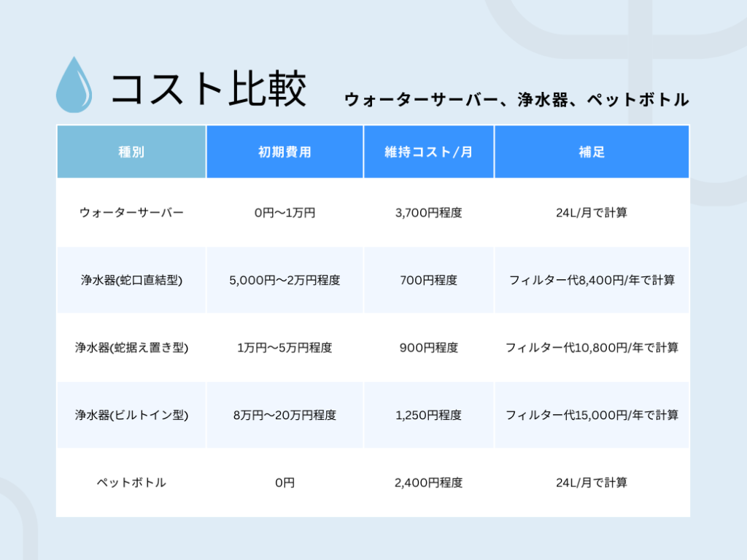Select the ウォーターサーバー row label

tap(131, 212)
